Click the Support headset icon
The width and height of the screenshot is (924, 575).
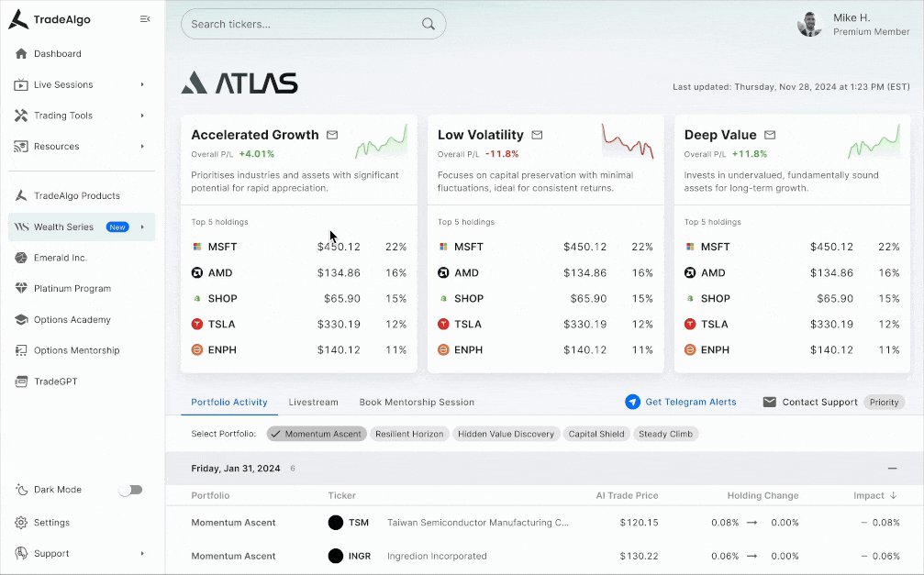tap(21, 553)
